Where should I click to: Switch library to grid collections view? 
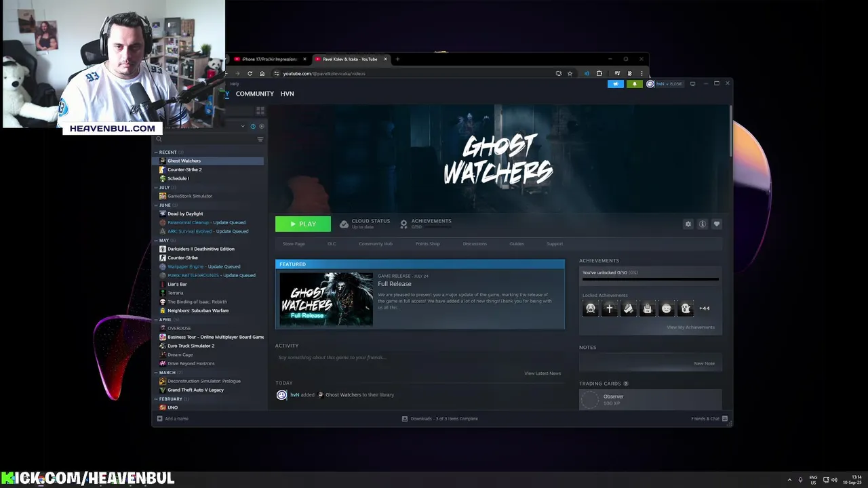[260, 110]
